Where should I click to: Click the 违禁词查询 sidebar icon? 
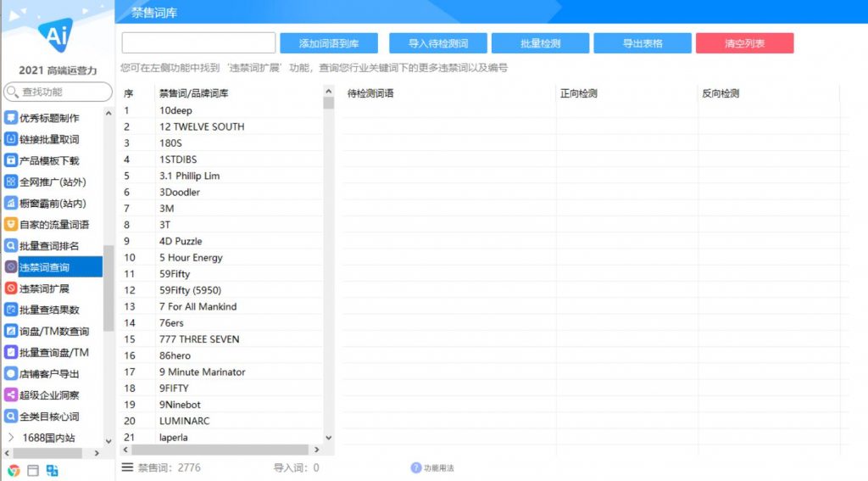tap(10, 267)
